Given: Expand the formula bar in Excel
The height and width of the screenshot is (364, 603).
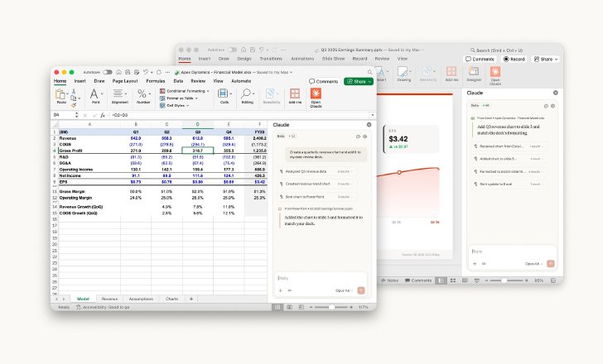Looking at the screenshot, I should 372,115.
